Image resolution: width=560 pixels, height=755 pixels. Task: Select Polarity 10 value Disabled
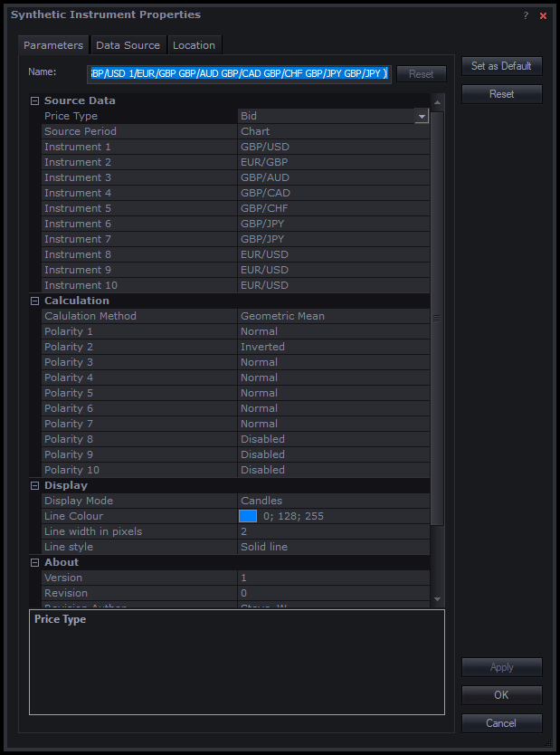334,471
